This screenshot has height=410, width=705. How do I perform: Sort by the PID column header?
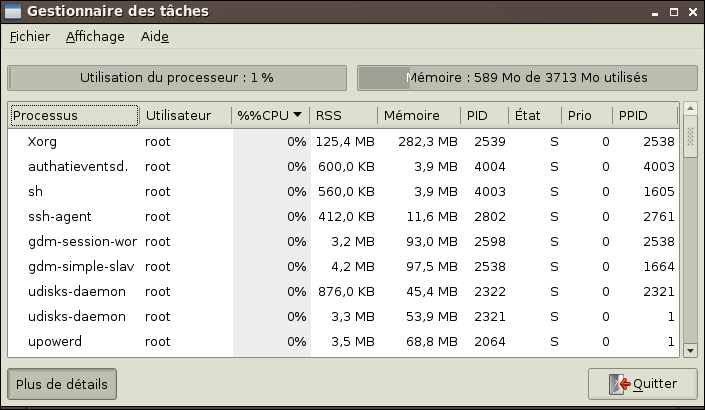(484, 115)
